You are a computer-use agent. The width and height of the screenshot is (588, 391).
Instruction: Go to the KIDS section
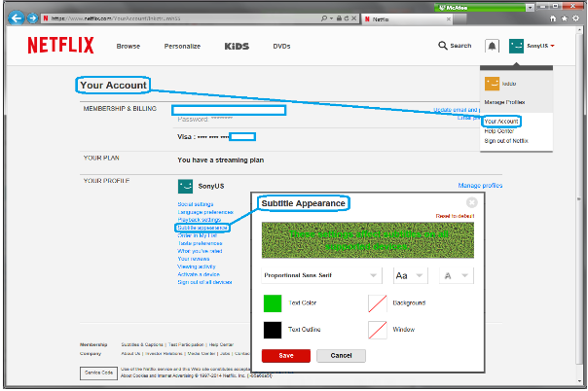click(237, 46)
